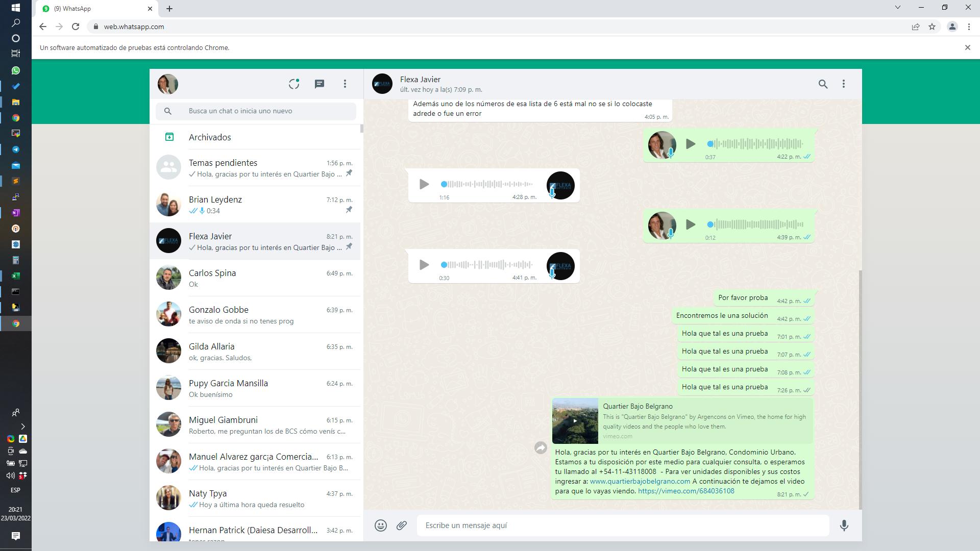Open the Manuel Alvarez garcia chat
Image resolution: width=980 pixels, height=551 pixels.
(x=255, y=462)
